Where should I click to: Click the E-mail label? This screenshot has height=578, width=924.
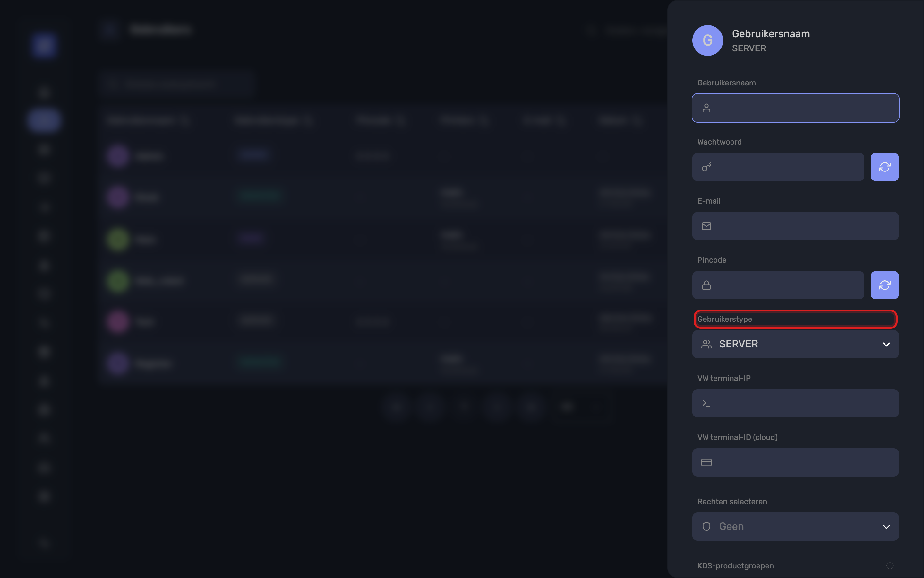pyautogui.click(x=709, y=201)
